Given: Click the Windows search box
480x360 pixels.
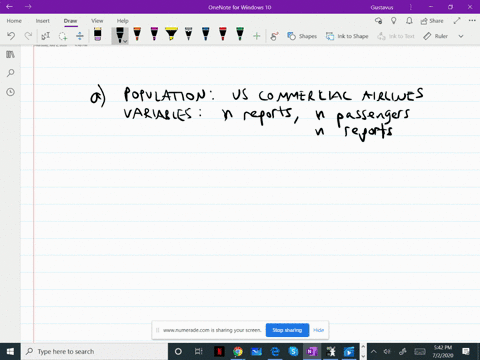Looking at the screenshot, I should (x=94, y=351).
